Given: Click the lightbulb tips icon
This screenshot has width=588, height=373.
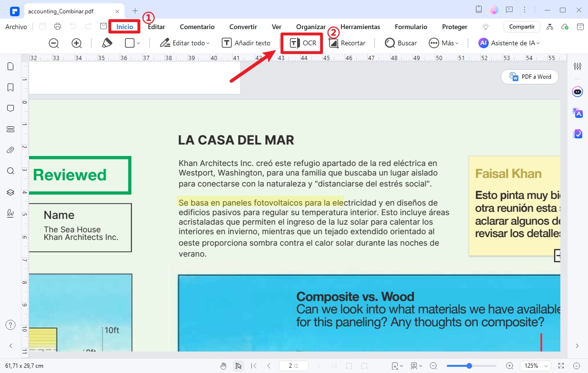Looking at the screenshot, I should click(x=486, y=27).
